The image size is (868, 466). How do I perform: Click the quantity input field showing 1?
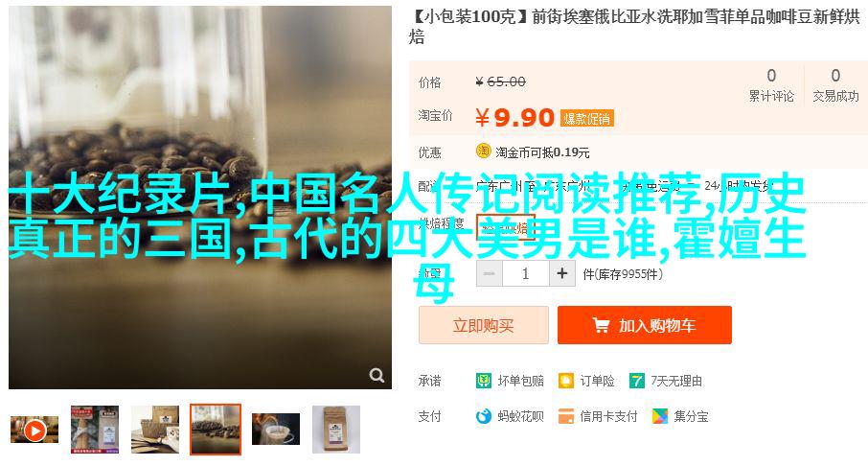pos(525,273)
